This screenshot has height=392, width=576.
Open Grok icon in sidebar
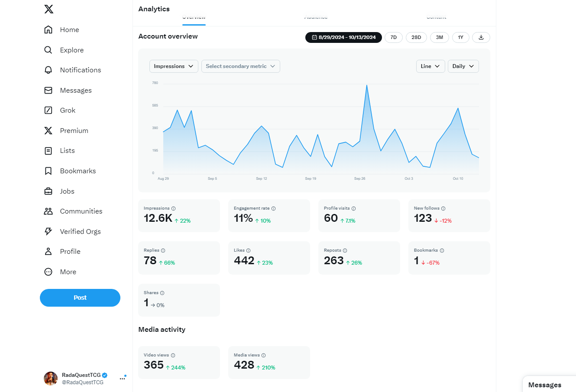(49, 110)
